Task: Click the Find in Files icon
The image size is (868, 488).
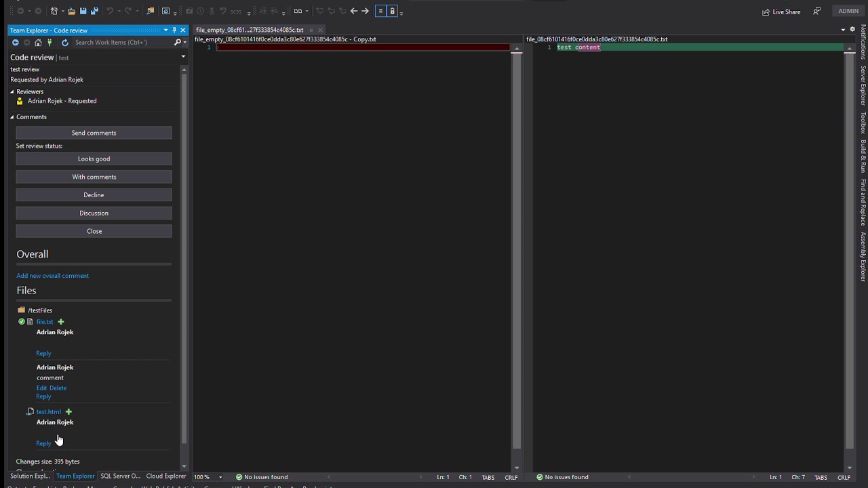Action: point(151,11)
